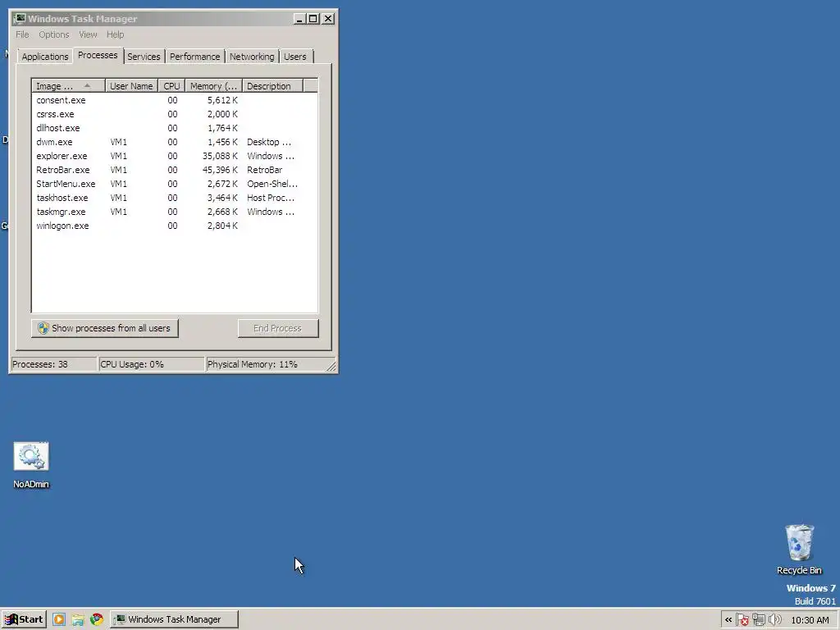
Task: Switch to the Applications tab
Action: click(45, 57)
